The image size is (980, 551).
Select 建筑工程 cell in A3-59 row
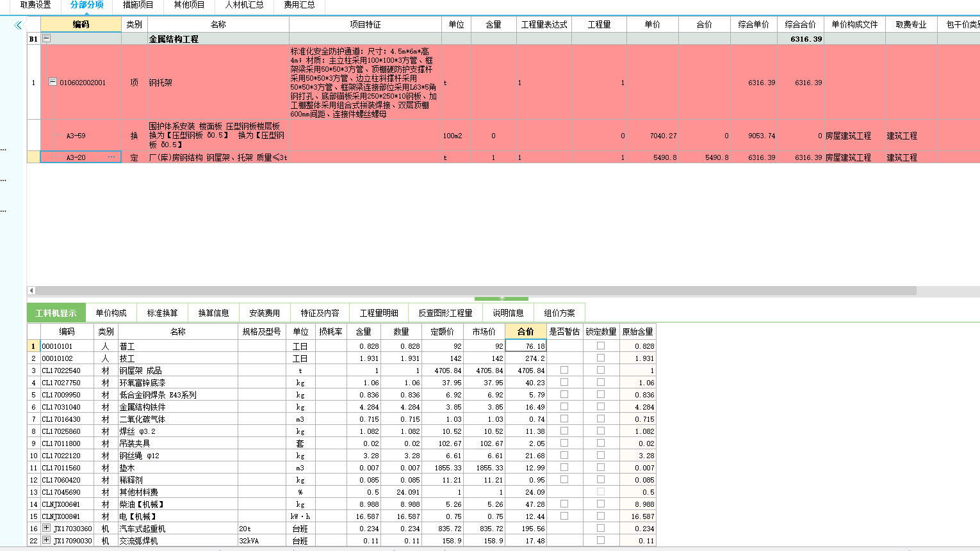pyautogui.click(x=911, y=136)
